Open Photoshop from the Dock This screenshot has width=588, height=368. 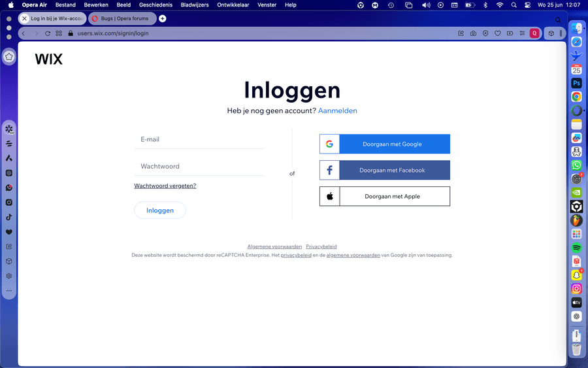coord(576,83)
